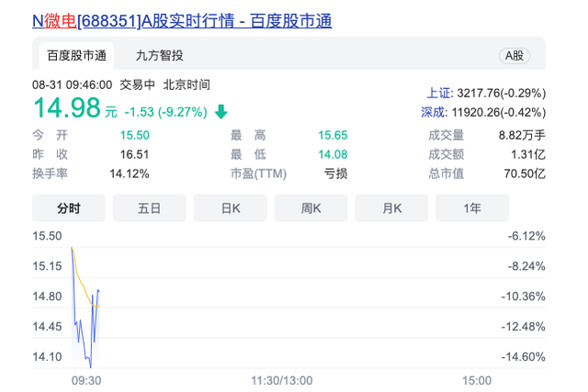
Task: Click the 总市值 value 70.50亿
Action: coord(525,174)
